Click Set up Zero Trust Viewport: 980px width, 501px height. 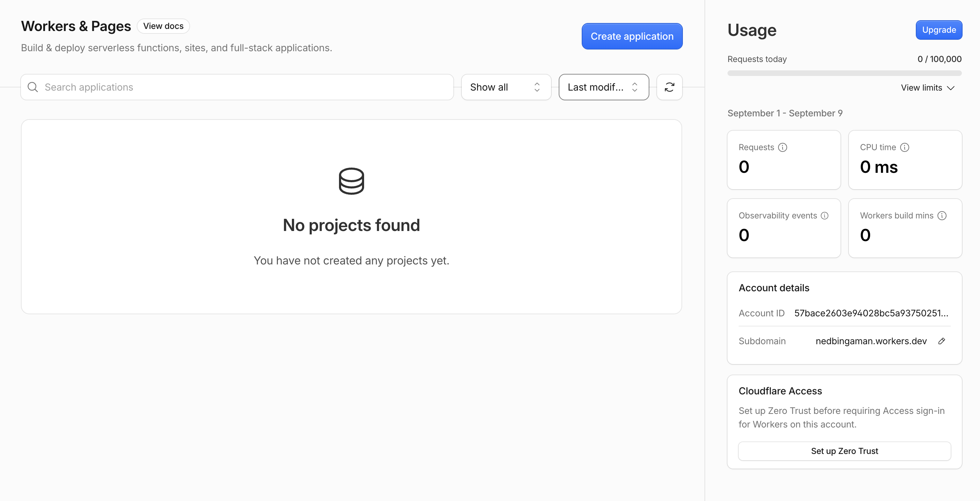[x=845, y=451]
